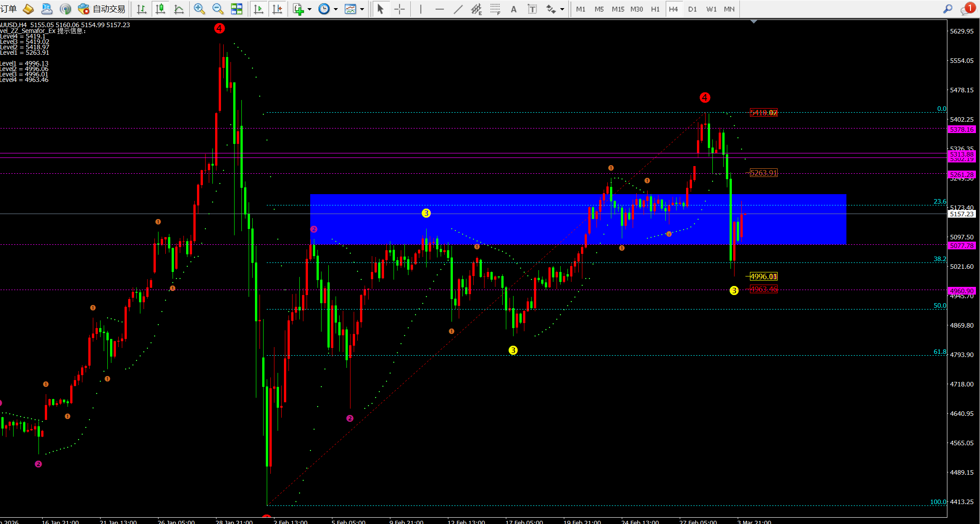
Task: Open the tile windows icon
Action: 236,9
